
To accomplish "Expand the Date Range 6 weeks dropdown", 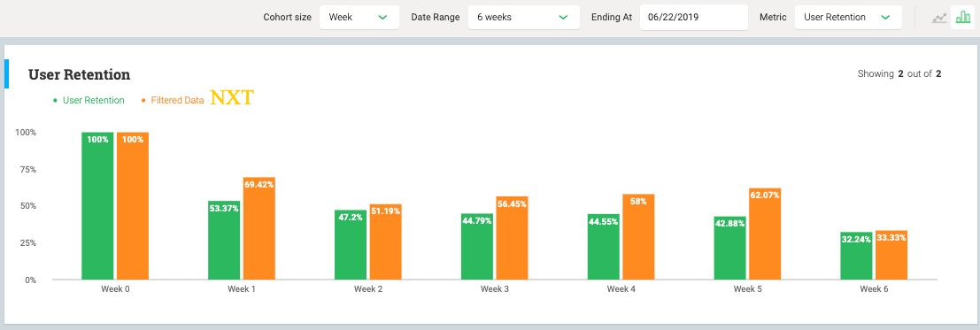I will [x=522, y=17].
